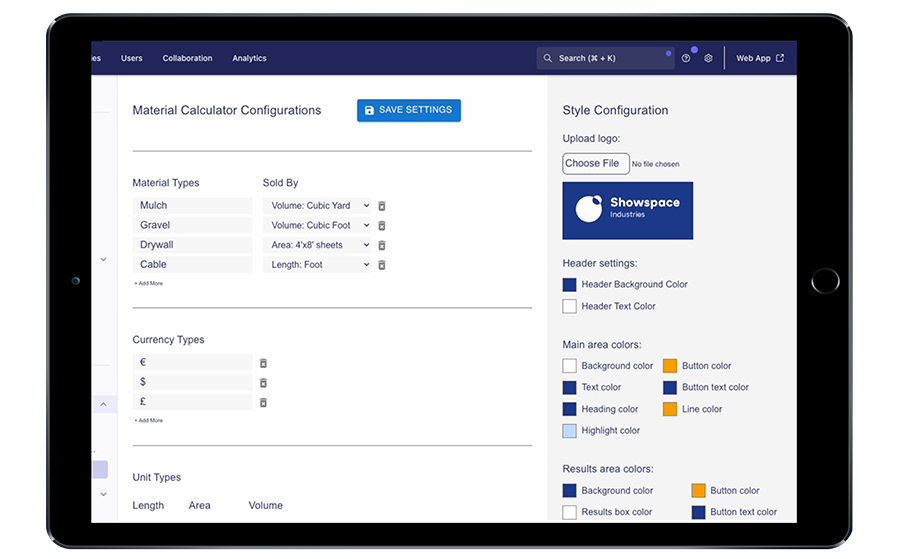Click trash icon next to Gravel

pyautogui.click(x=382, y=226)
